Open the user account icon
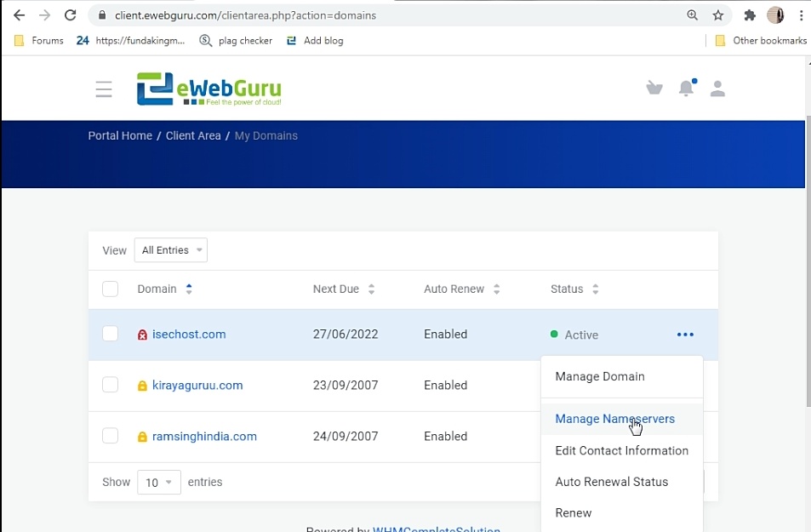Screen dimensions: 811x532 pos(717,89)
